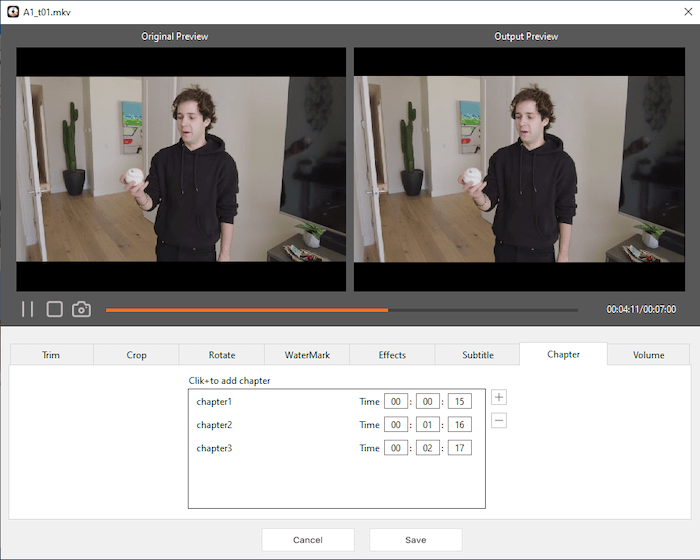The height and width of the screenshot is (560, 700).
Task: Switch to the Trim tab
Action: pyautogui.click(x=51, y=355)
